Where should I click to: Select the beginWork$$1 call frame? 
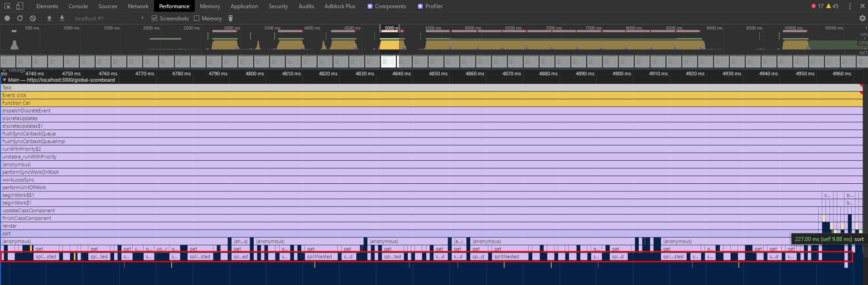pos(411,195)
